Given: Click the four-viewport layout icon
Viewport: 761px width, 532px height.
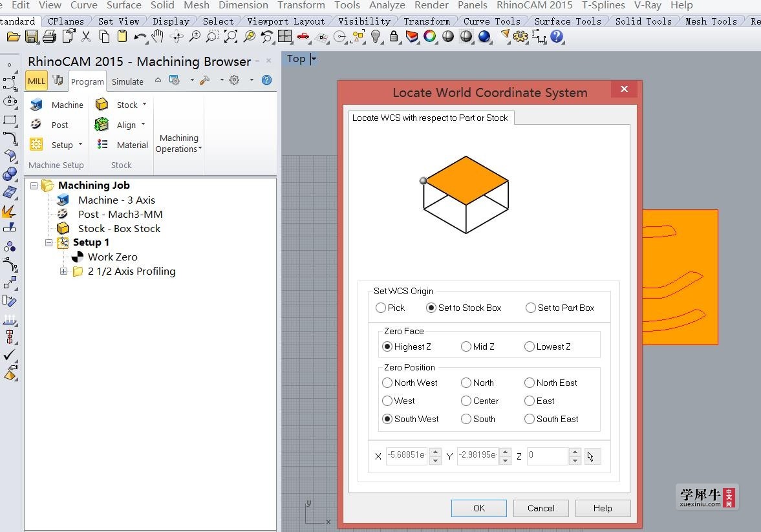Looking at the screenshot, I should (285, 37).
